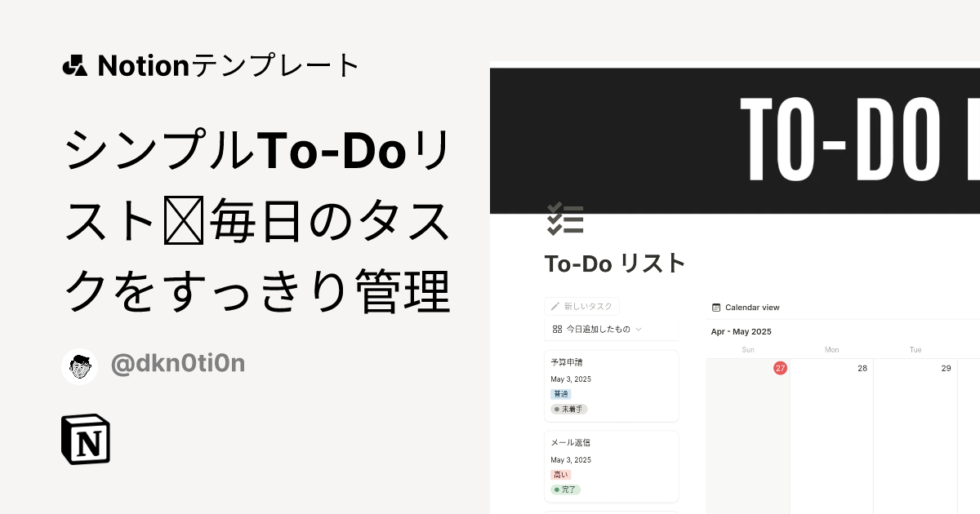Screen dimensions: 980x514
Task: Click the 未着手 status badge
Action: tap(569, 409)
